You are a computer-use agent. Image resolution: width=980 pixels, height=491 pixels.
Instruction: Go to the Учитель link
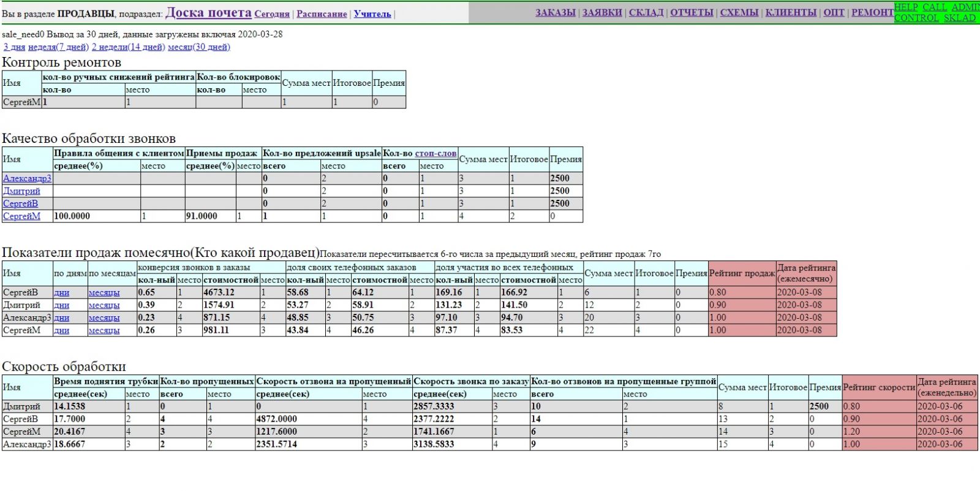(372, 14)
